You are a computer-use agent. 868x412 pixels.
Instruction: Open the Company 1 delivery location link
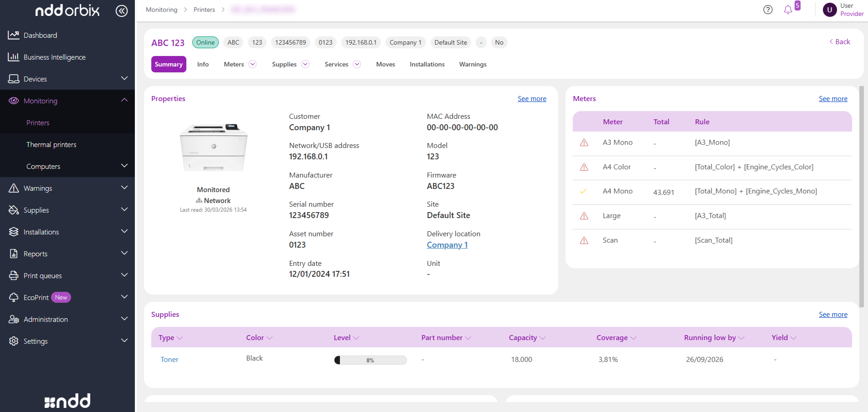point(447,245)
